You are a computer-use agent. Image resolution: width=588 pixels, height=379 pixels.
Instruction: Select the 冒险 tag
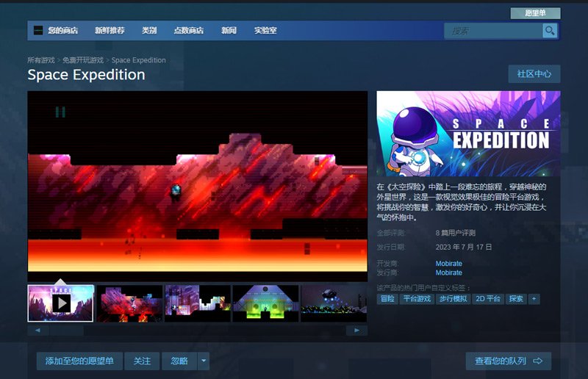coord(387,299)
